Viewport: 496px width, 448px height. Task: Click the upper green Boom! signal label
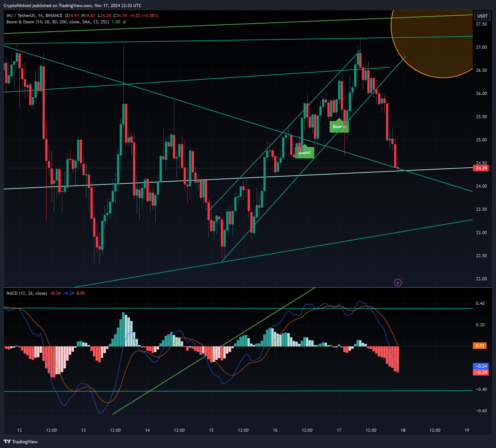(x=339, y=126)
